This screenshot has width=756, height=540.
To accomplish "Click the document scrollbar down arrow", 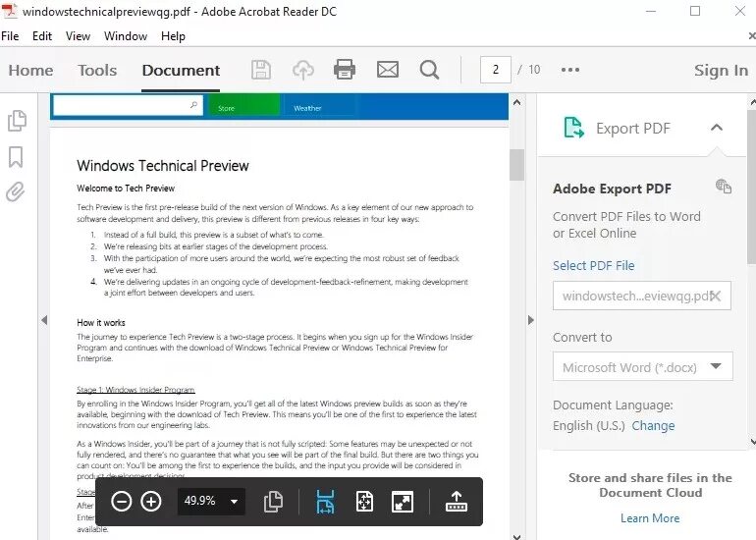I will pos(516,536).
